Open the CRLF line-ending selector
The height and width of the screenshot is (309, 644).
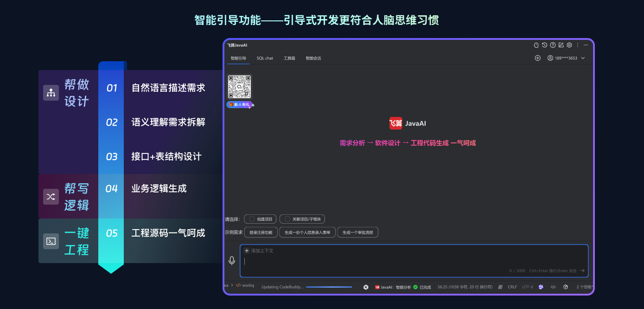pos(512,287)
